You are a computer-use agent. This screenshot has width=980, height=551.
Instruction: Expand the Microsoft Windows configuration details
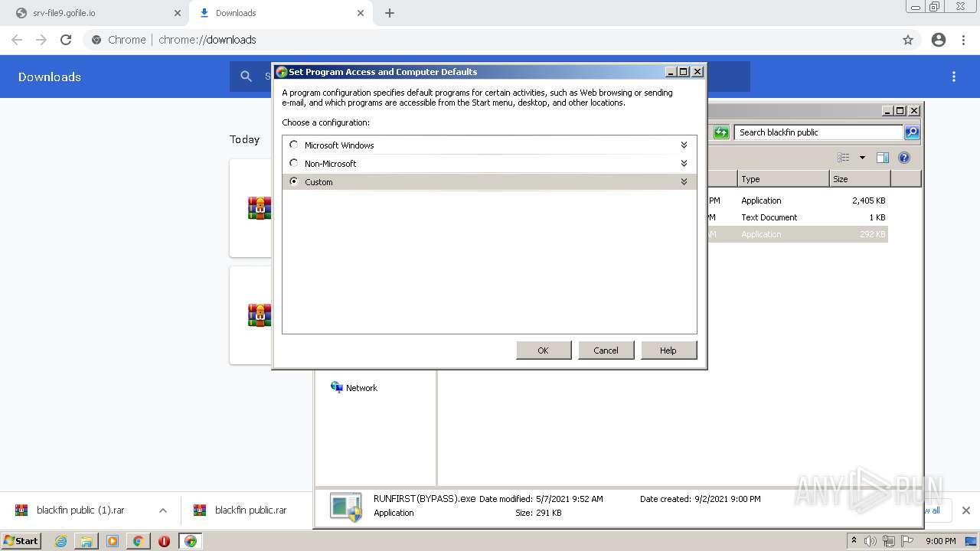(684, 145)
